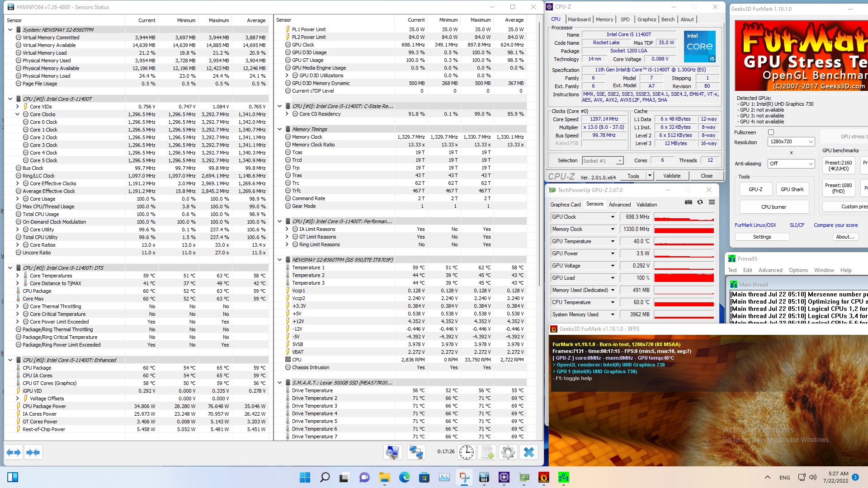Open FurMark Settings button
Image resolution: width=868 pixels, height=488 pixels.
pyautogui.click(x=762, y=237)
